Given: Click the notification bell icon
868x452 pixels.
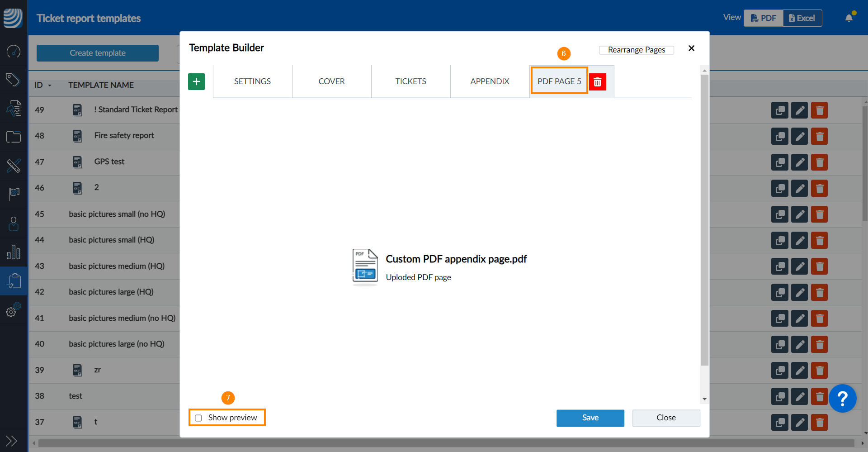Looking at the screenshot, I should (849, 18).
